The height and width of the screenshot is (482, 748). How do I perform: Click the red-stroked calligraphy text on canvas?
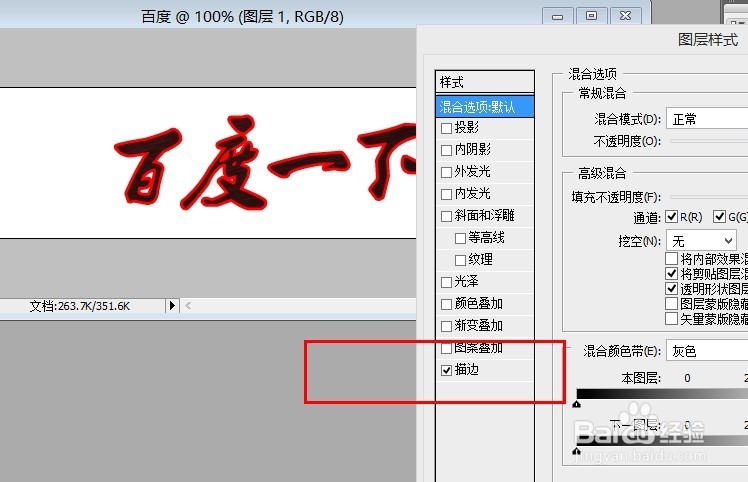[265, 161]
